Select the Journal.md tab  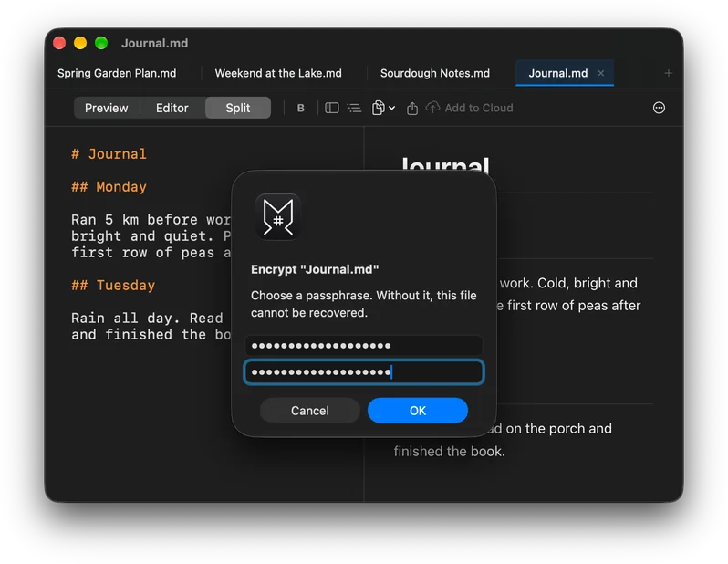pyautogui.click(x=558, y=73)
